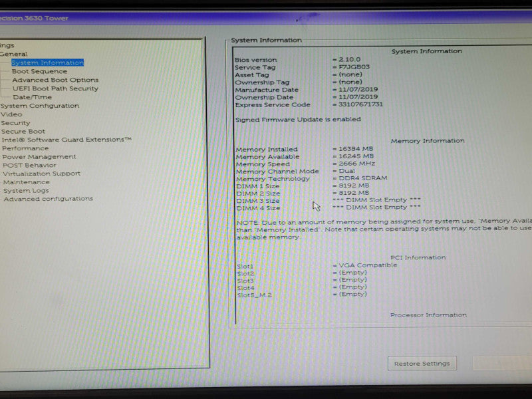Screen dimensions: 532x399
Task: Open the Virtualization Support category
Action: click(42, 174)
